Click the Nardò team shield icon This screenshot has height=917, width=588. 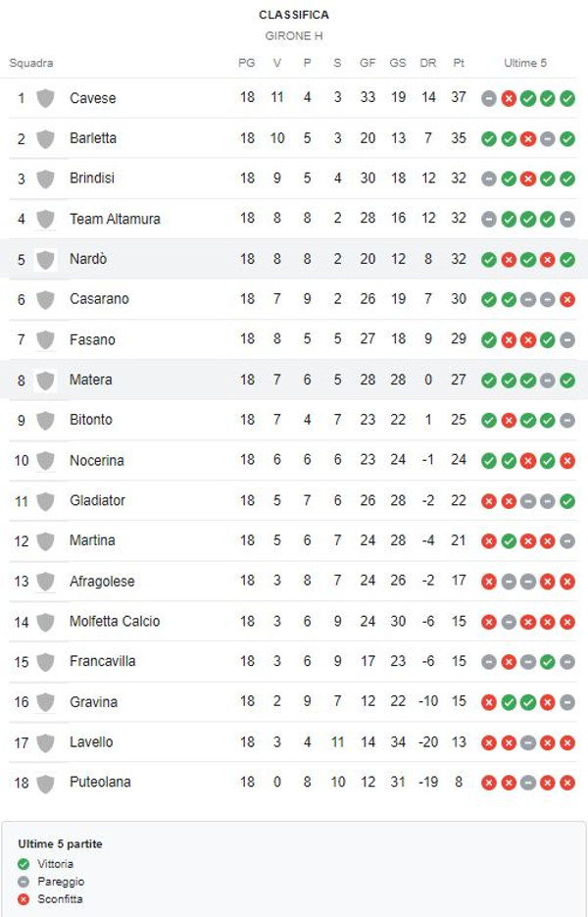(45, 260)
